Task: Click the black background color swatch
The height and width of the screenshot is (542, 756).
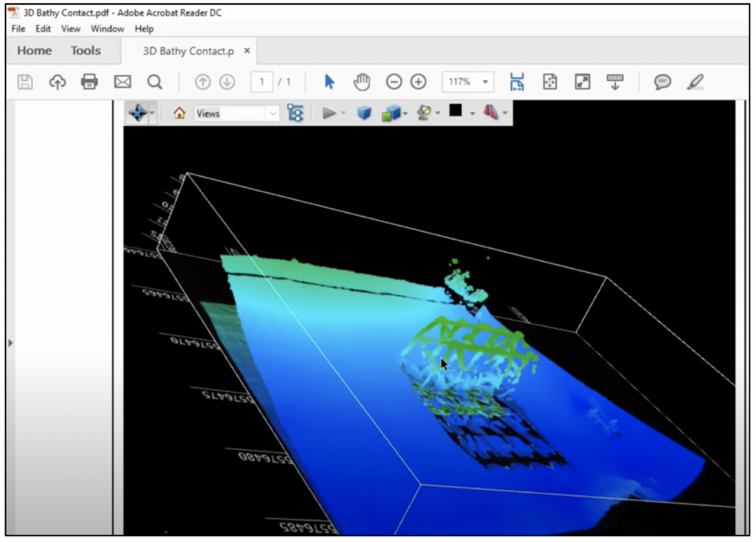Action: pos(455,111)
